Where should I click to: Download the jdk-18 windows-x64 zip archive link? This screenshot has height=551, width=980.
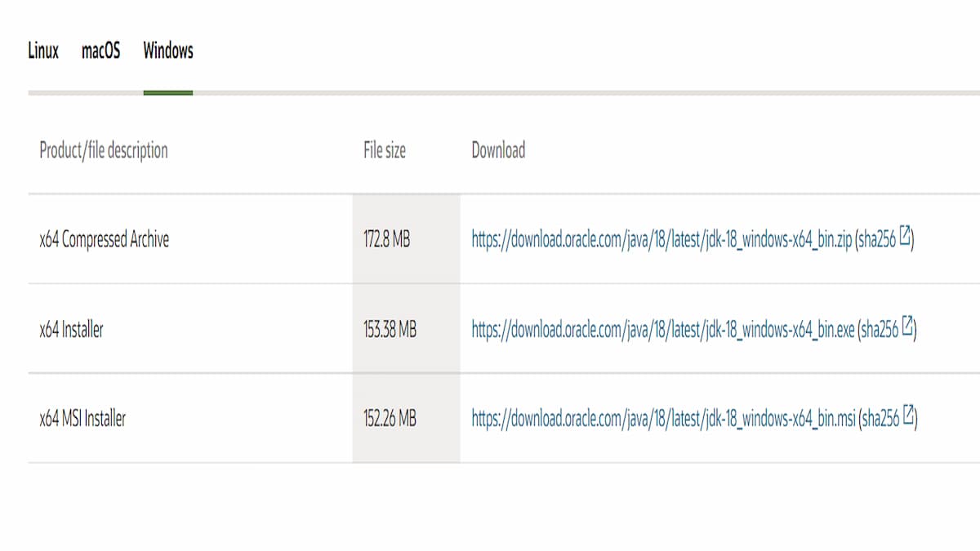point(661,239)
